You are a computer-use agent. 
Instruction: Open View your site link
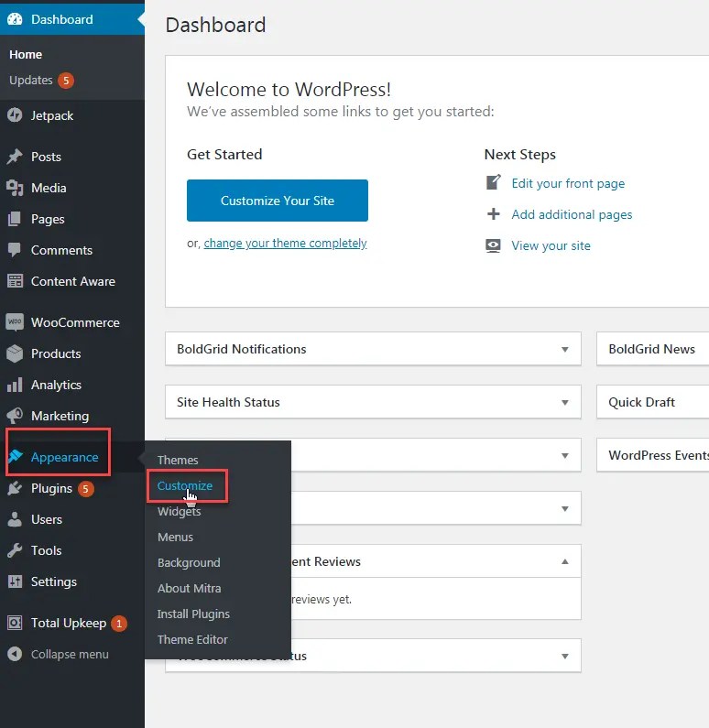coord(551,245)
